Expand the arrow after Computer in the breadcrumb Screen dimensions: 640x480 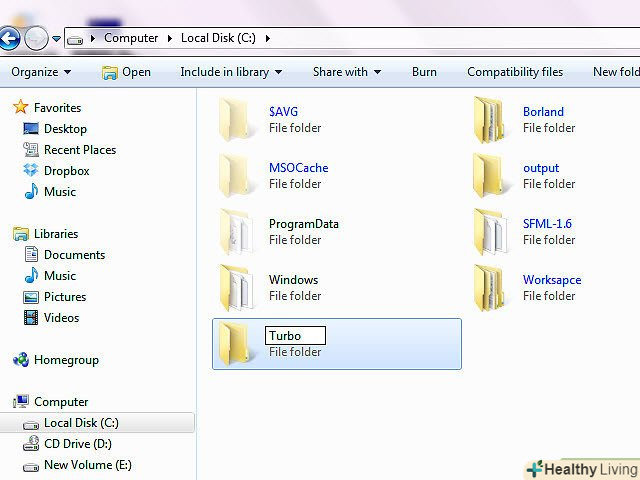click(x=170, y=38)
